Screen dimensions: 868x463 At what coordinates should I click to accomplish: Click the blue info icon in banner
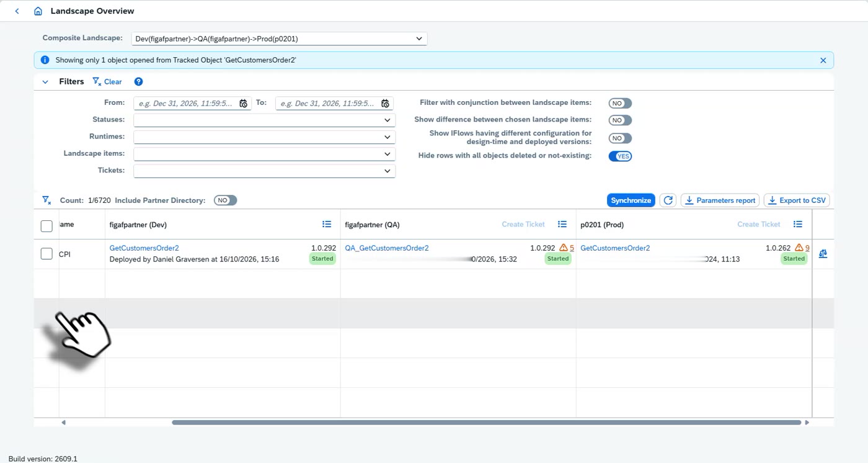click(45, 60)
